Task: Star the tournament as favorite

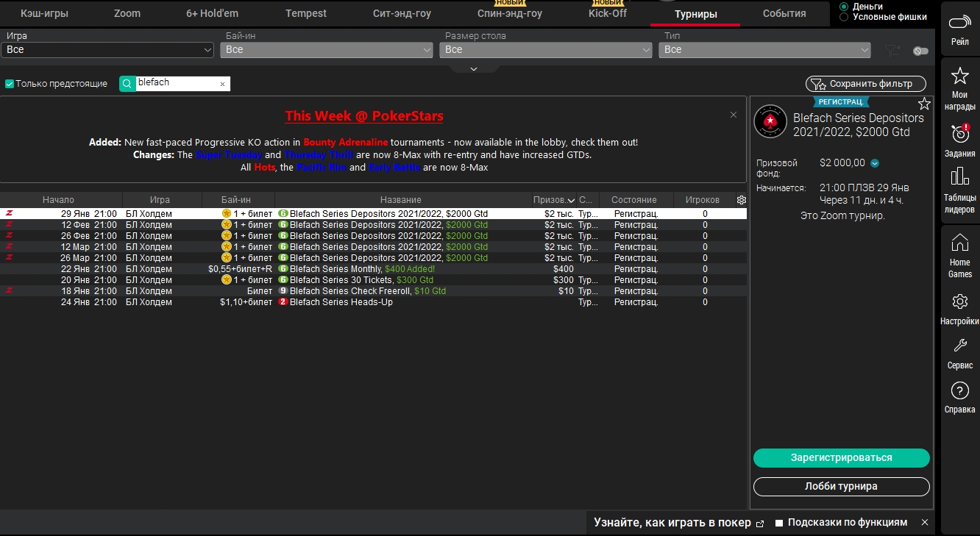Action: coord(924,104)
